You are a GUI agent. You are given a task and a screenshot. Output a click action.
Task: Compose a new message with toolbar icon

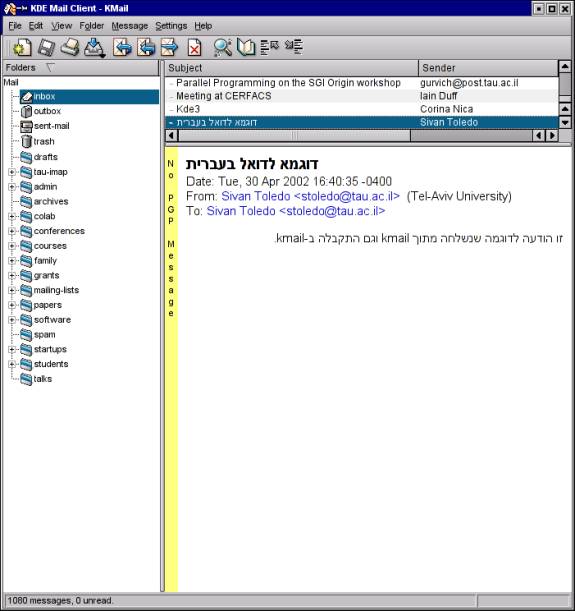pyautogui.click(x=21, y=48)
